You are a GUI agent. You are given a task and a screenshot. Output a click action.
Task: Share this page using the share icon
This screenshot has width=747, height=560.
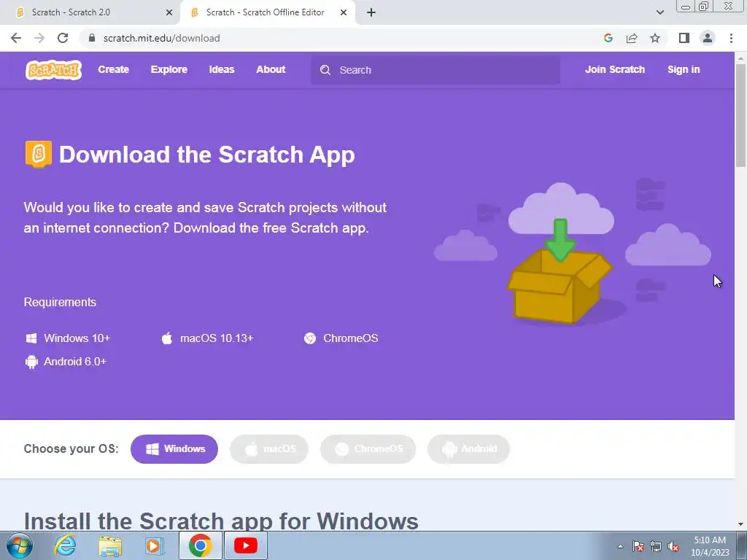coord(632,38)
